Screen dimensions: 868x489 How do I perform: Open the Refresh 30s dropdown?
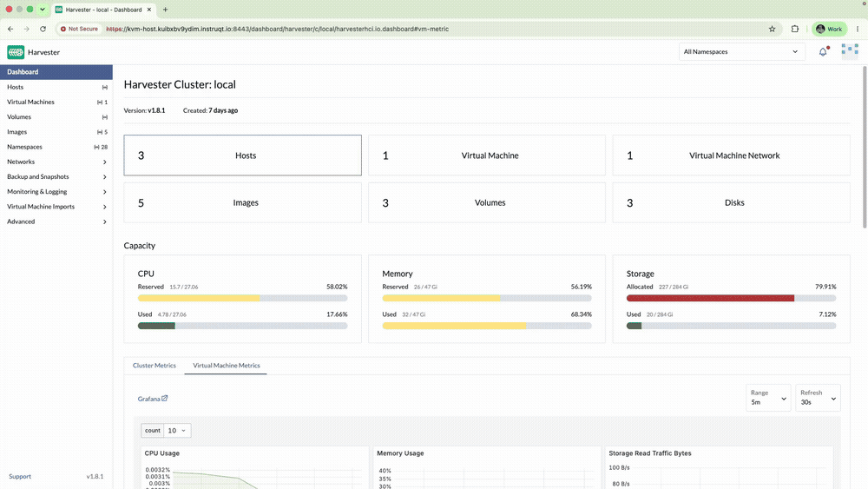(x=818, y=398)
